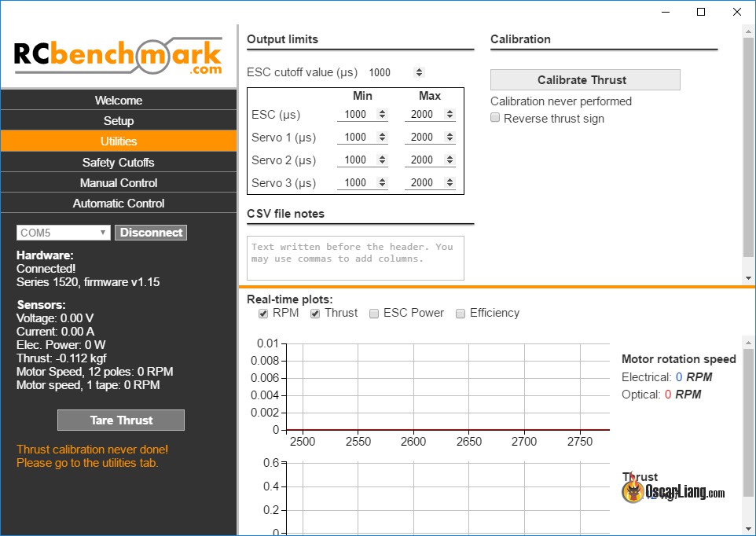Click the upper panel scrollbar thumb
The height and width of the screenshot is (536, 756).
[748, 146]
